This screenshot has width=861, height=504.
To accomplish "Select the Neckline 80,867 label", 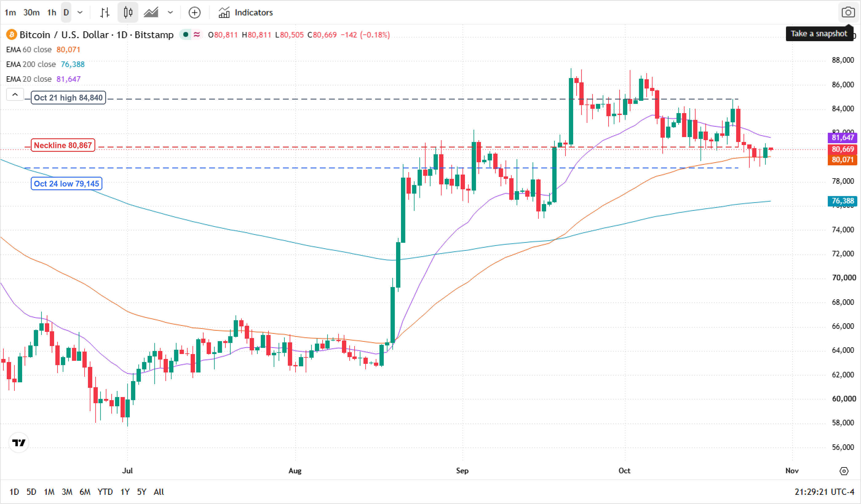I will [63, 145].
